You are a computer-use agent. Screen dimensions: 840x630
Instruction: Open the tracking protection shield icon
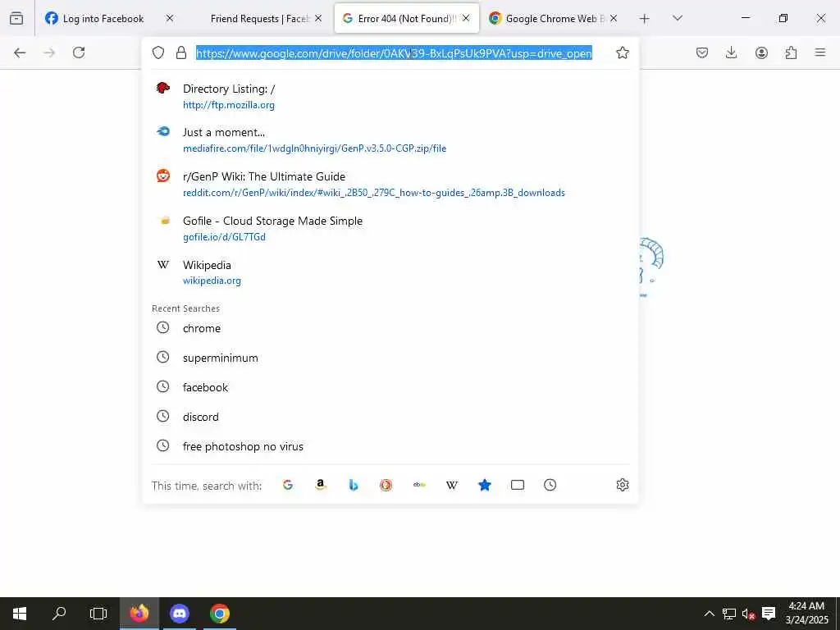pyautogui.click(x=158, y=52)
